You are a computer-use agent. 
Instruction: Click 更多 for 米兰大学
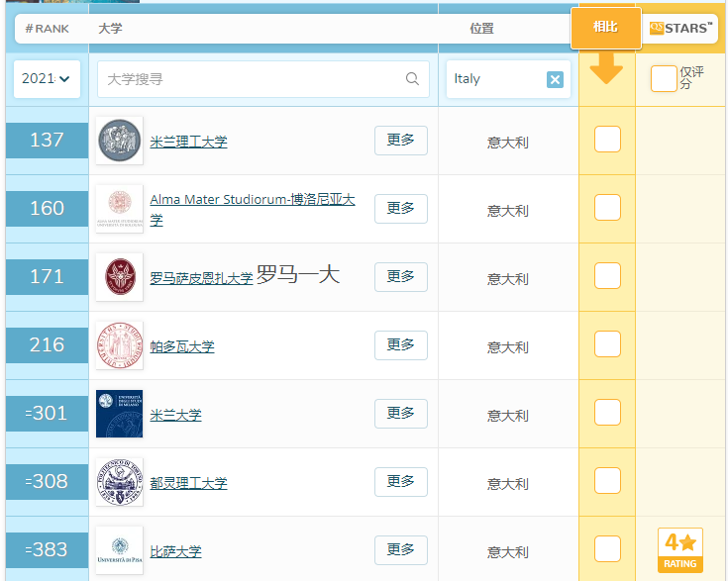pyautogui.click(x=401, y=414)
